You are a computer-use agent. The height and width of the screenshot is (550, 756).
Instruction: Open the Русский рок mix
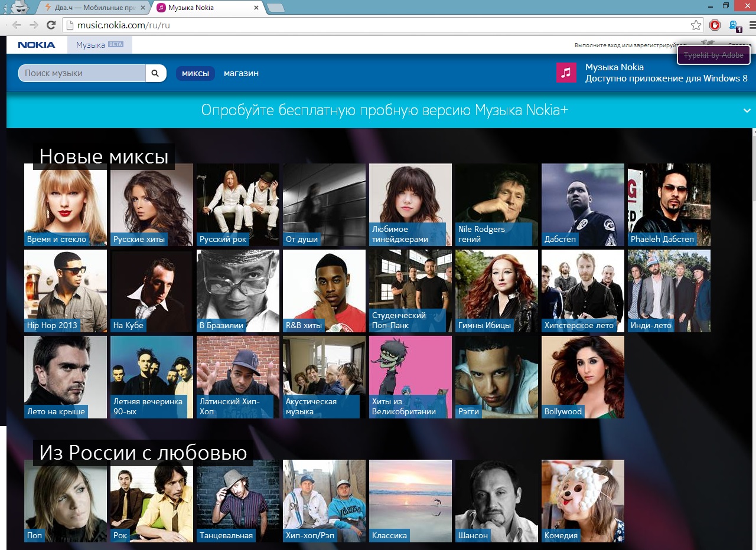[x=238, y=205]
